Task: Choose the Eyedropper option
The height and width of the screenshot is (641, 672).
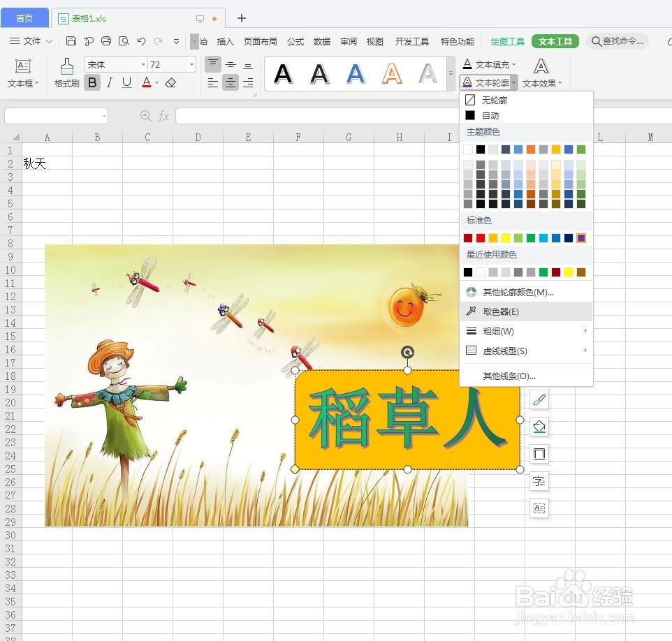Action: click(526, 311)
